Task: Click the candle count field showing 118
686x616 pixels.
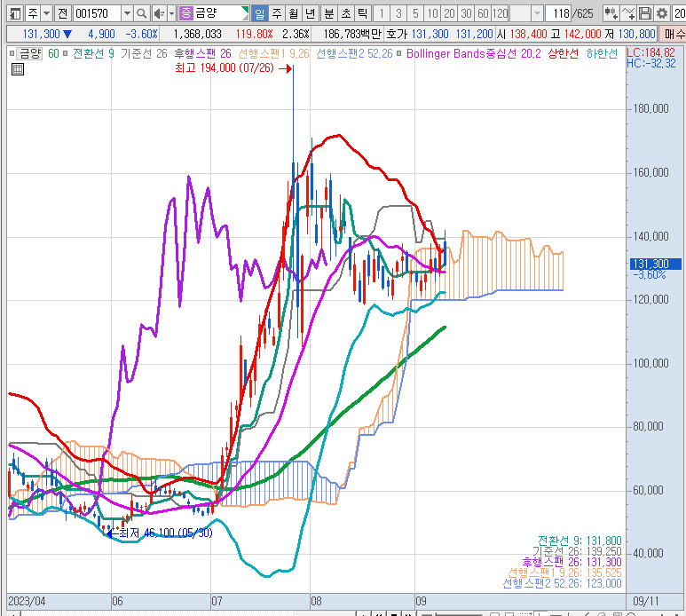Action: click(x=559, y=14)
